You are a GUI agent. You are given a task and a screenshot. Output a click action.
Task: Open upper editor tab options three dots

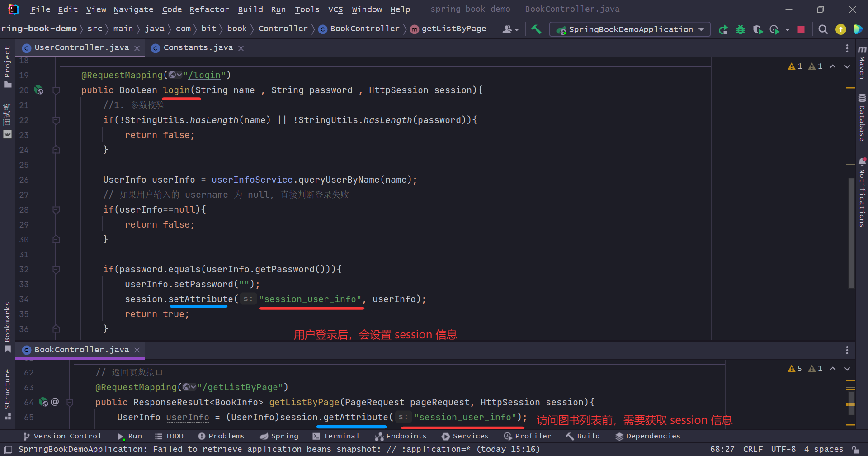[847, 48]
